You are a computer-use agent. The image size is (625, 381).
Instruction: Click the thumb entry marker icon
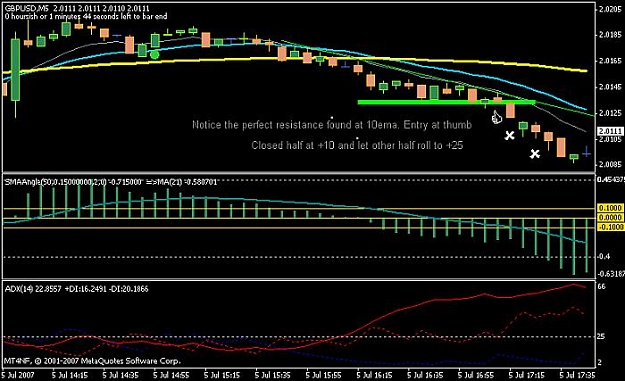[x=497, y=117]
